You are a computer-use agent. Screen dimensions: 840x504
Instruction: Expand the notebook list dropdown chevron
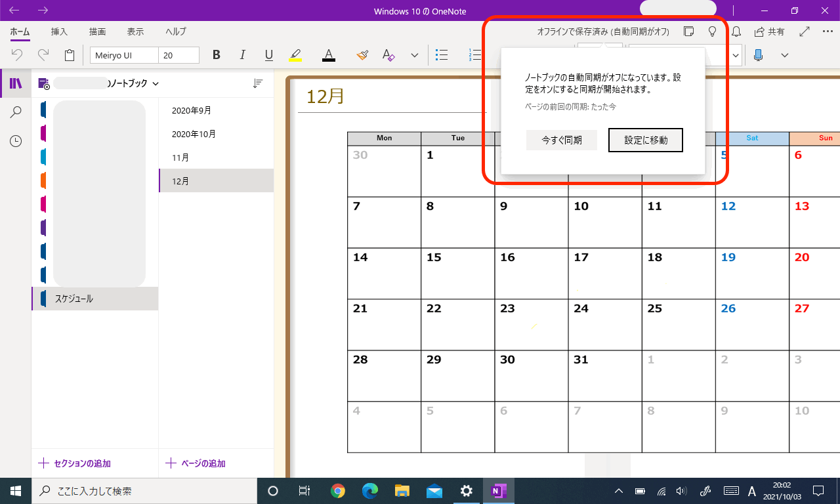(x=156, y=83)
